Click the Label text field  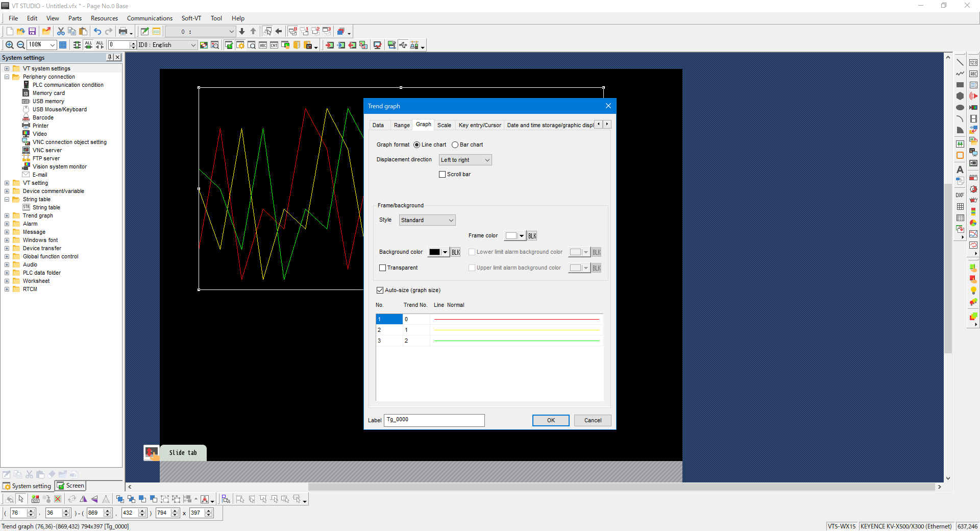point(434,420)
